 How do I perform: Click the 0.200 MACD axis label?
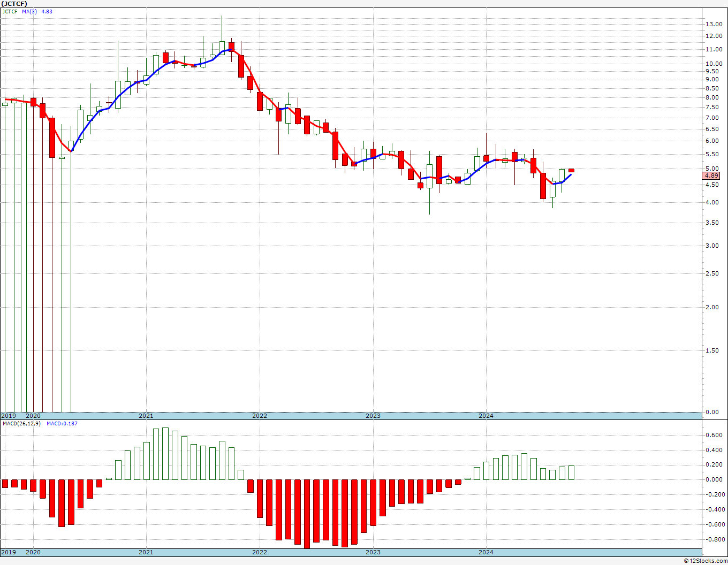pos(714,464)
